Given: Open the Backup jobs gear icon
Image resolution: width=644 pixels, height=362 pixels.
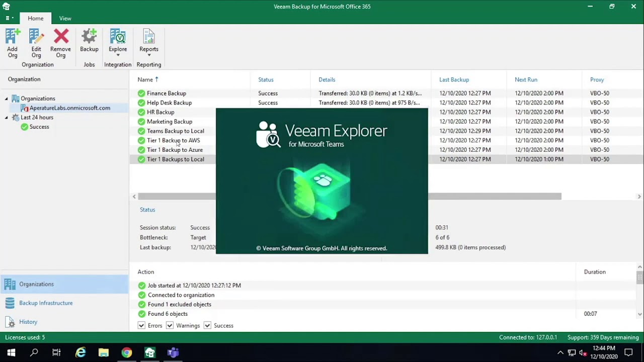Looking at the screenshot, I should pyautogui.click(x=89, y=37).
